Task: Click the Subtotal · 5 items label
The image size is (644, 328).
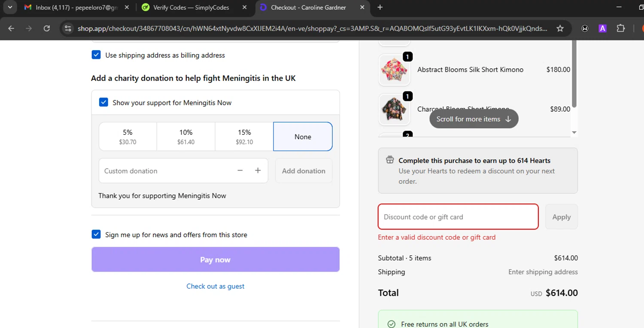Action: 404,258
